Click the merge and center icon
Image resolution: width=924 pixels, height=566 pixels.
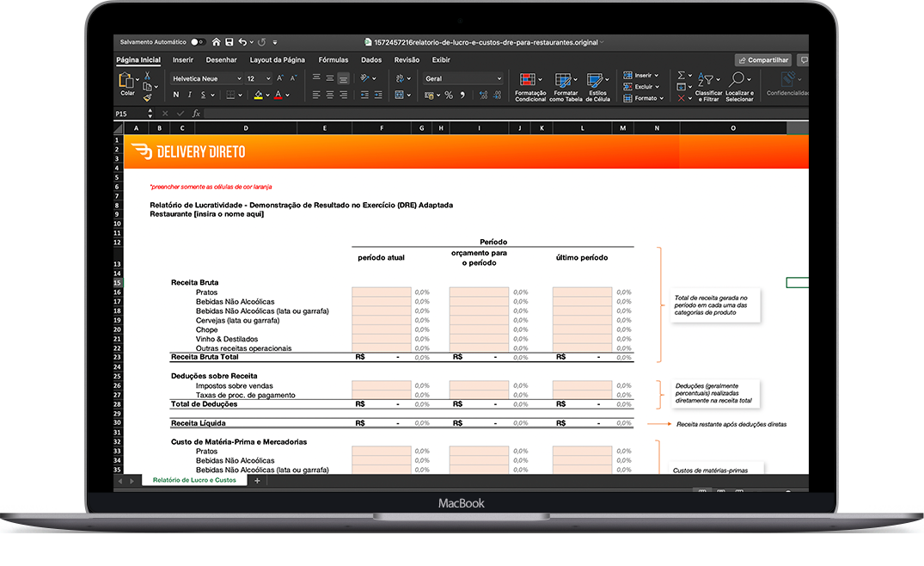pyautogui.click(x=401, y=95)
